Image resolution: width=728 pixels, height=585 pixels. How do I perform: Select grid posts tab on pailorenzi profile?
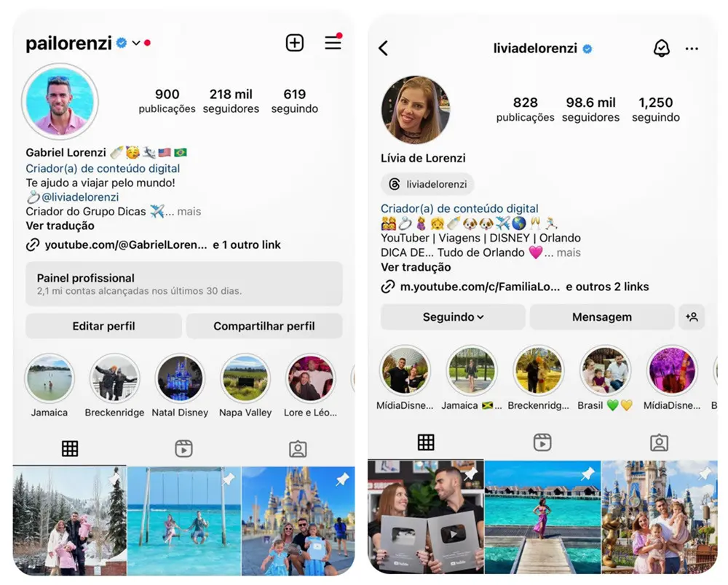point(70,449)
